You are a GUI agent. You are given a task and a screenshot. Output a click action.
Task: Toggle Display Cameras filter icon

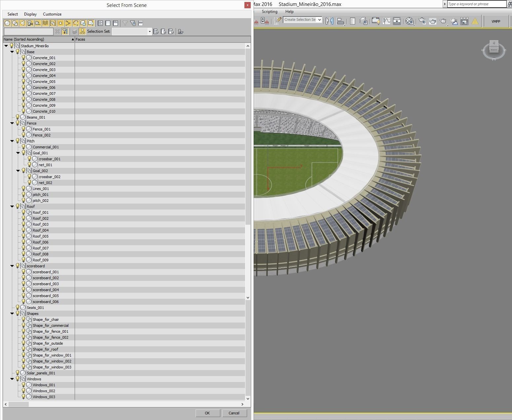pos(30,23)
